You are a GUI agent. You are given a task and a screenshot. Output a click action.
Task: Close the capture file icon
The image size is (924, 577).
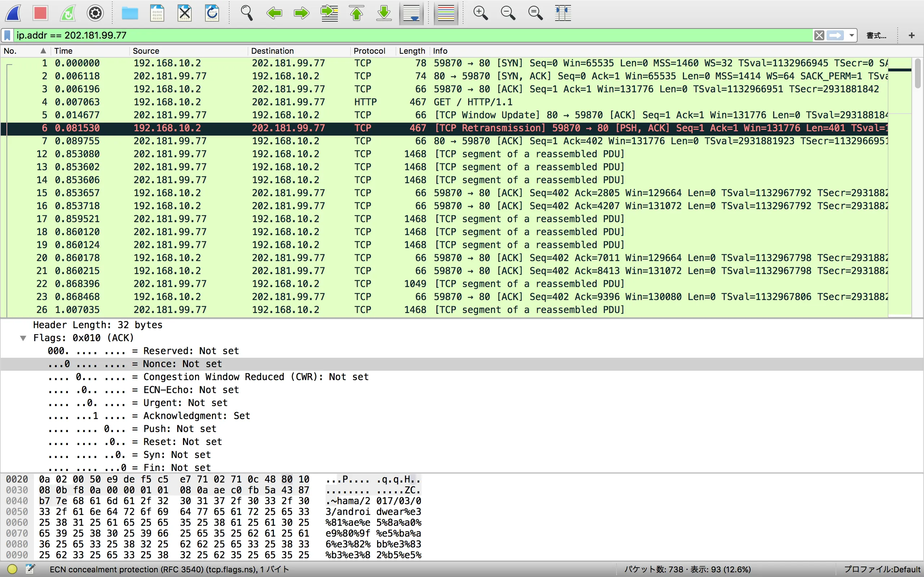pyautogui.click(x=185, y=13)
